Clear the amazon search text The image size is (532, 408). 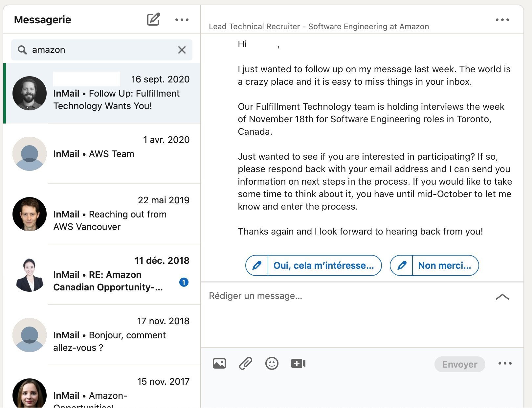(182, 50)
